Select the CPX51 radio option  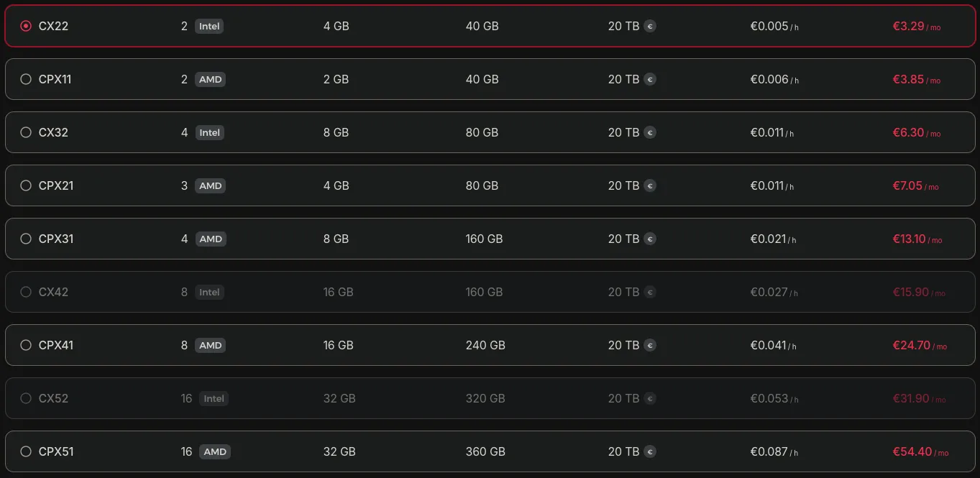tap(26, 451)
